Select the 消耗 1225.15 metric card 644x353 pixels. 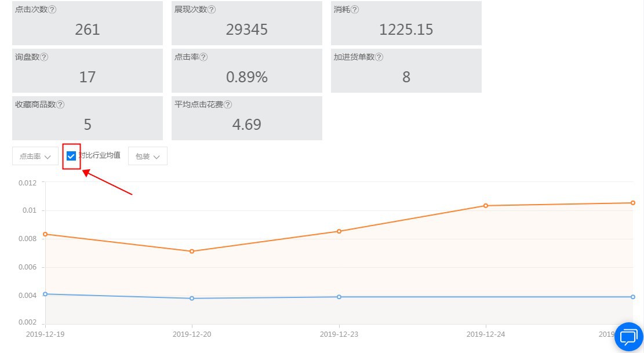tap(406, 23)
